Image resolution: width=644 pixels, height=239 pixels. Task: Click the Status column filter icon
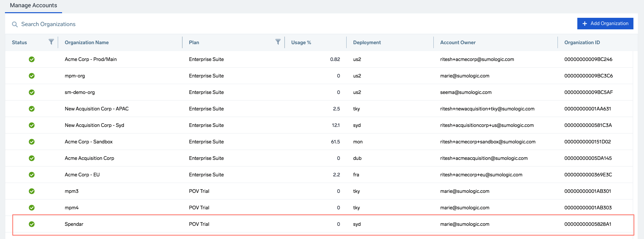point(51,42)
